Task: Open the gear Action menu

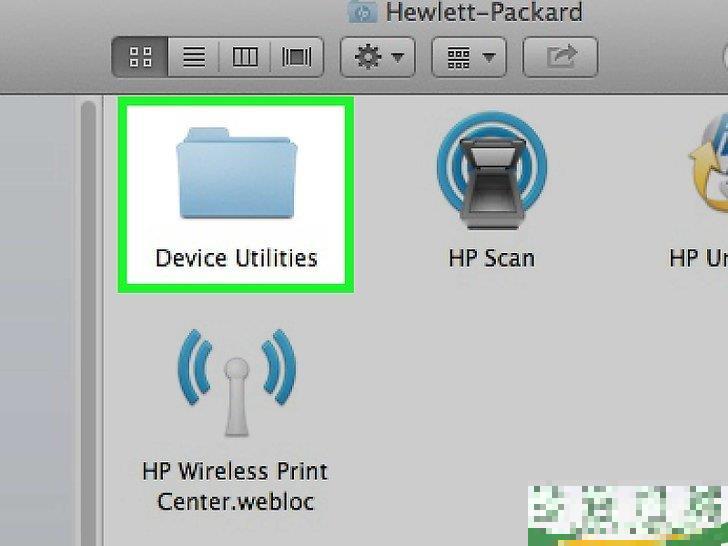Action: (x=377, y=57)
